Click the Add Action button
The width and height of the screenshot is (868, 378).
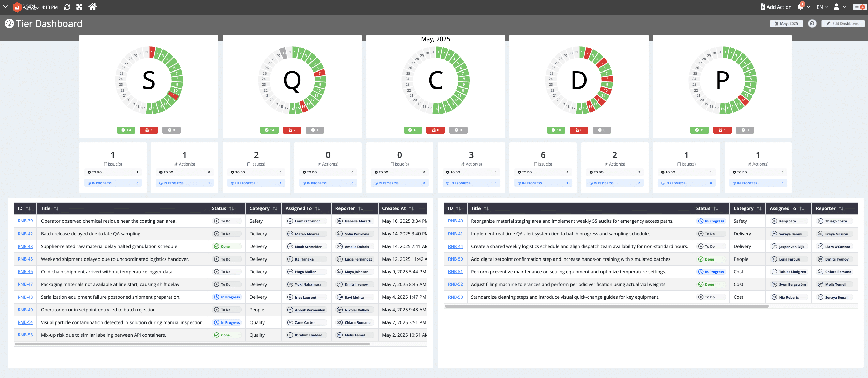776,7
